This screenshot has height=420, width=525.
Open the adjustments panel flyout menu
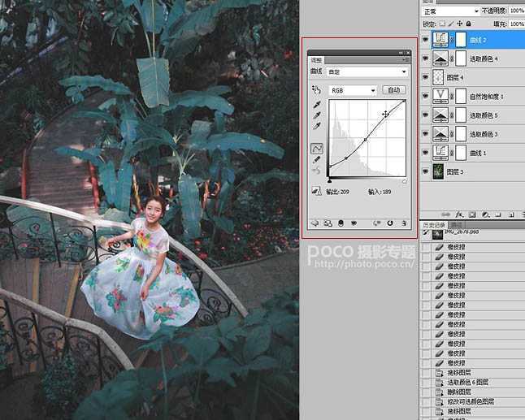[406, 60]
